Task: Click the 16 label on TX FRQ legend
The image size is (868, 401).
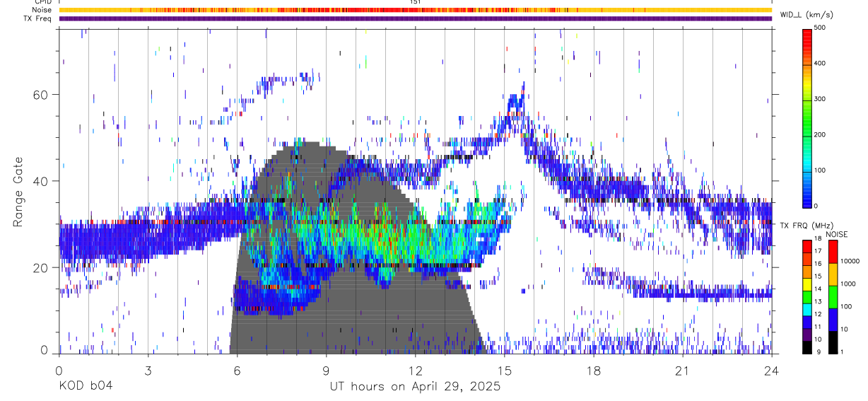Action: (x=817, y=264)
